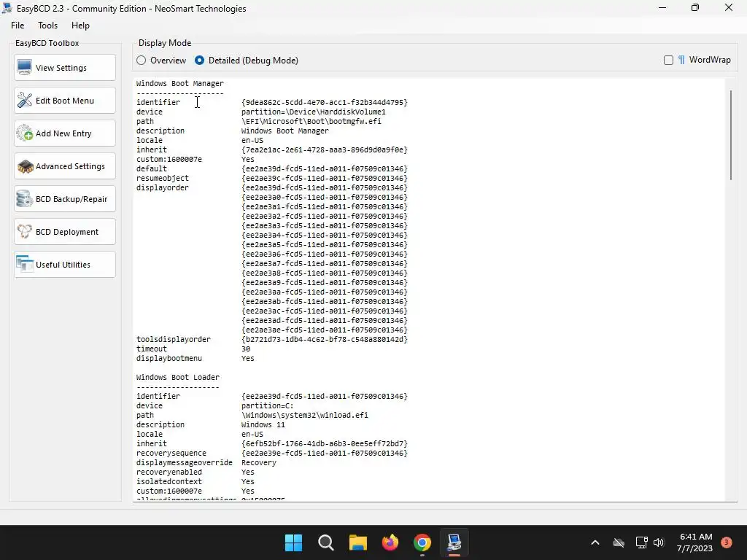747x560 pixels.
Task: Launch Google Chrome from the taskbar
Action: coord(422,542)
